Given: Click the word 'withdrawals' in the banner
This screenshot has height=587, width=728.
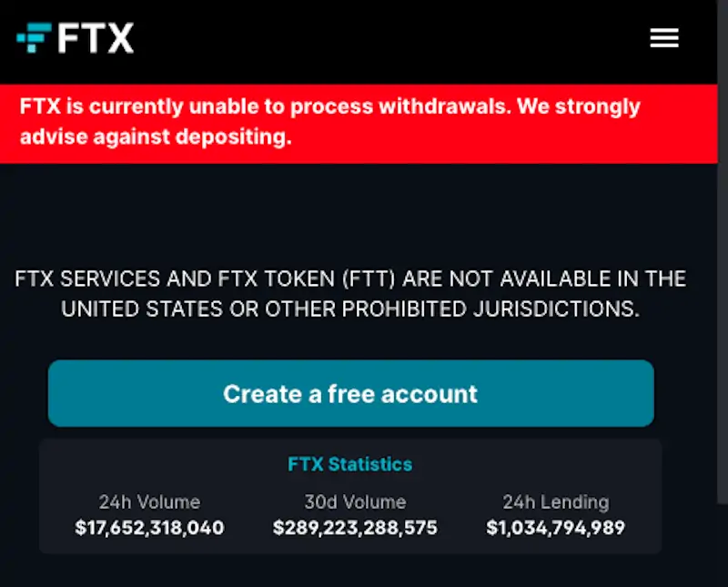Looking at the screenshot, I should [442, 106].
